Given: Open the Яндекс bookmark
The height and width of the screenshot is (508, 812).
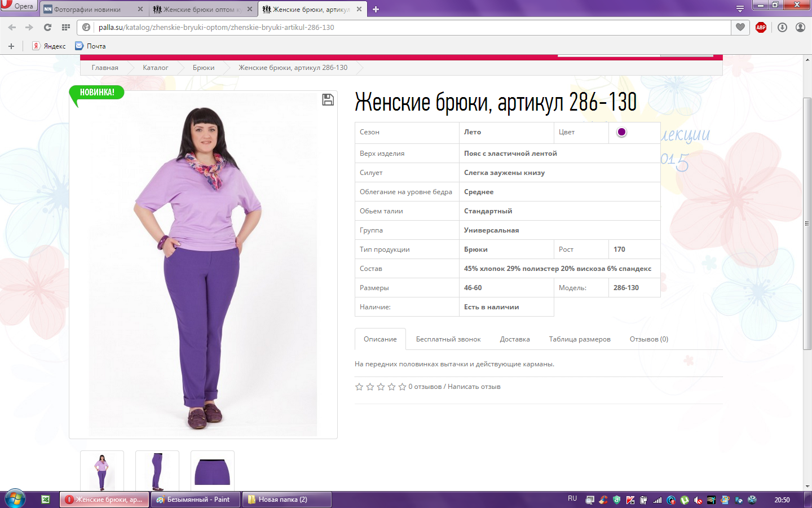Looking at the screenshot, I should (49, 46).
